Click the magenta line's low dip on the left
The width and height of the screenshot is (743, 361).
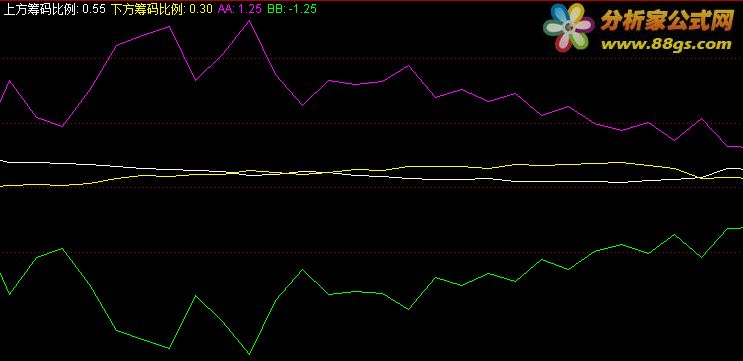pyautogui.click(x=62, y=126)
